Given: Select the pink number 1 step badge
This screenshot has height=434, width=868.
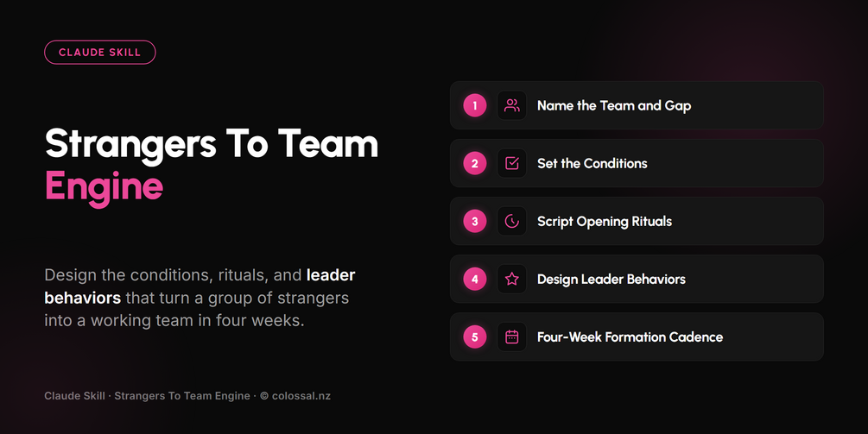Looking at the screenshot, I should coord(475,105).
